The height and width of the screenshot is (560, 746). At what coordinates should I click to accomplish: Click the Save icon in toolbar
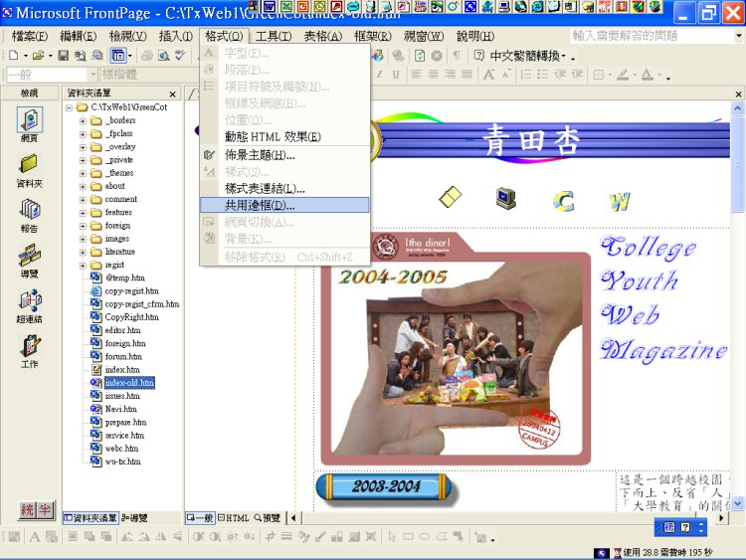point(64,56)
